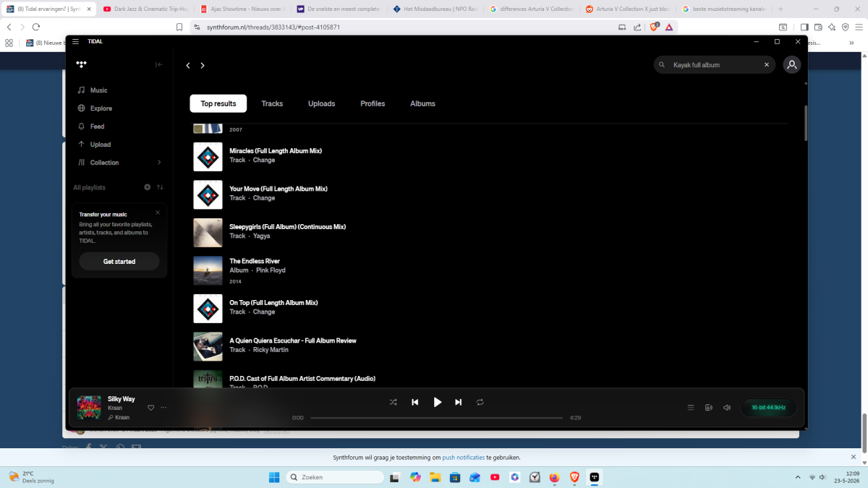Like the Silky Way track with heart icon
Screen dimensions: 868x488
[x=151, y=408]
